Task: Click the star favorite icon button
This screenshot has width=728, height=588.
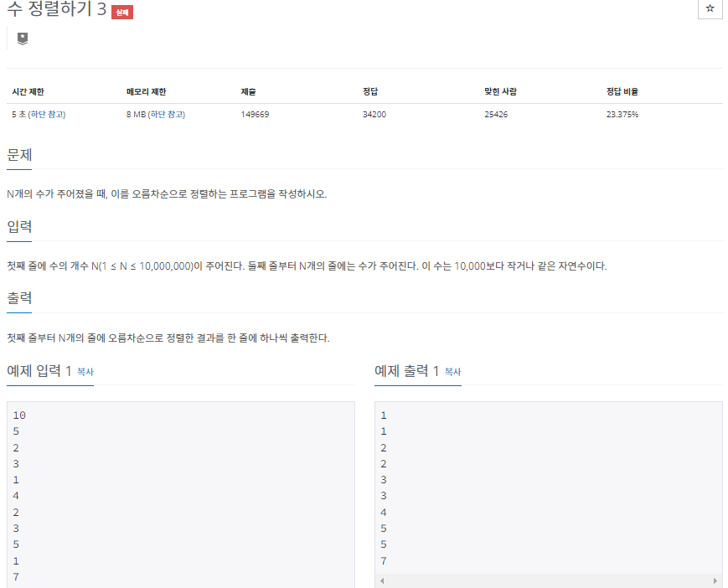Action: [x=710, y=8]
